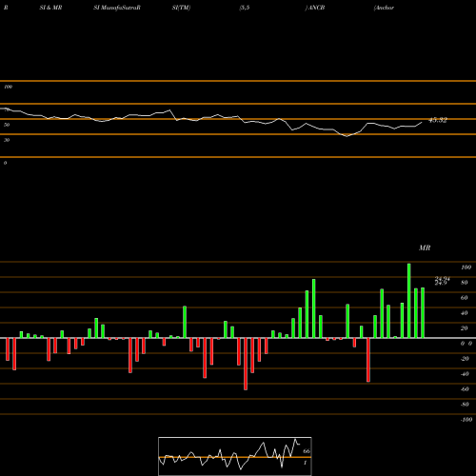Click the 45.32 RSI value label
This screenshot has height=476, width=476.
tap(438, 120)
